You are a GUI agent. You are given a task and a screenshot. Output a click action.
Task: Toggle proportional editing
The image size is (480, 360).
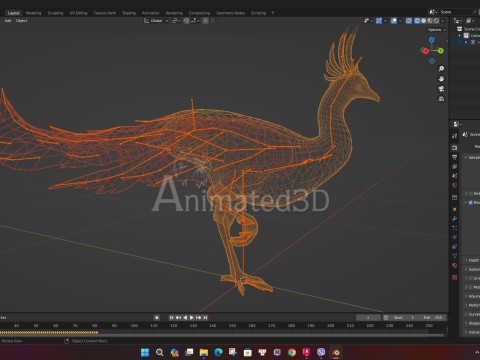click(205, 21)
